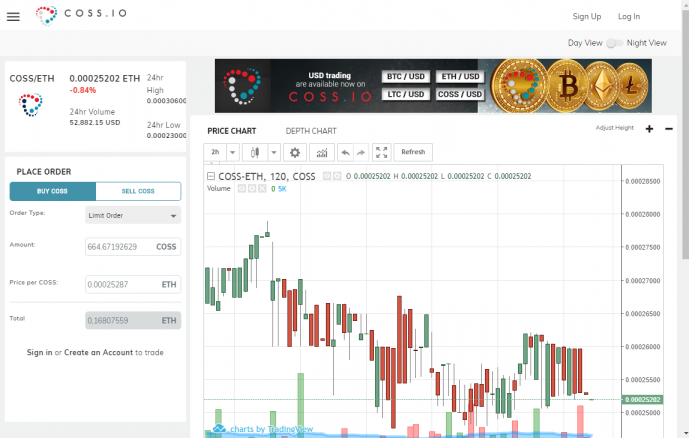Open chart settings gear

tap(295, 152)
